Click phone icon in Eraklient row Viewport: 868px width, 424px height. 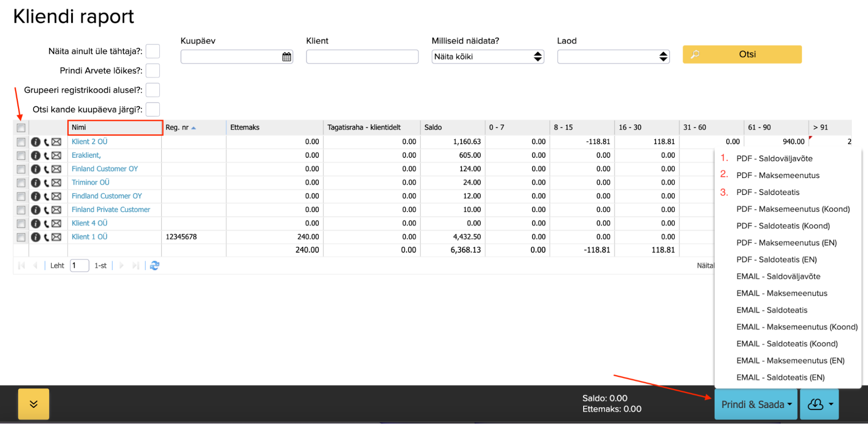[46, 156]
